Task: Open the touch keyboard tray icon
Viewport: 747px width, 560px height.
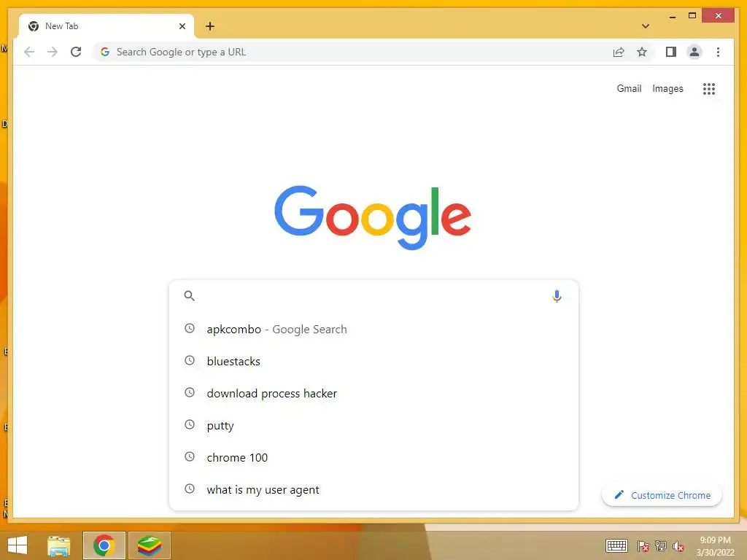Action: pos(616,545)
